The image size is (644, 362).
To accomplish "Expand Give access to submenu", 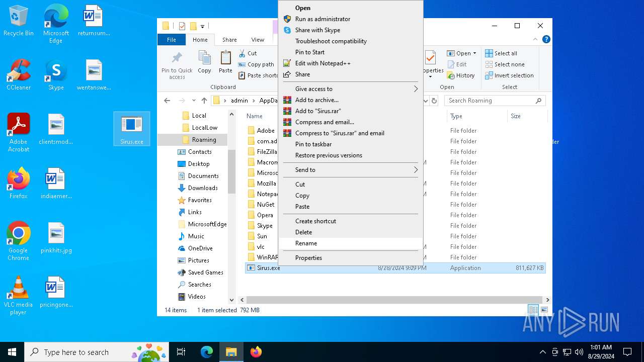I will (x=351, y=89).
